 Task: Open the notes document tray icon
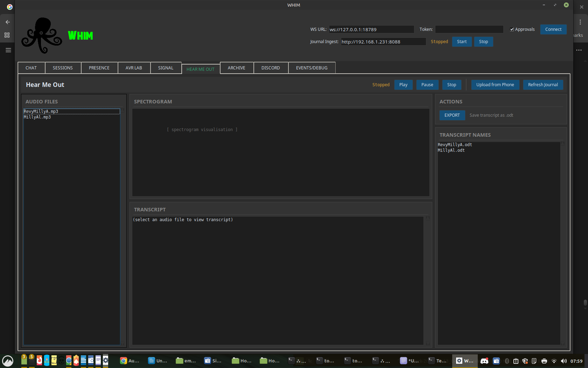534,361
